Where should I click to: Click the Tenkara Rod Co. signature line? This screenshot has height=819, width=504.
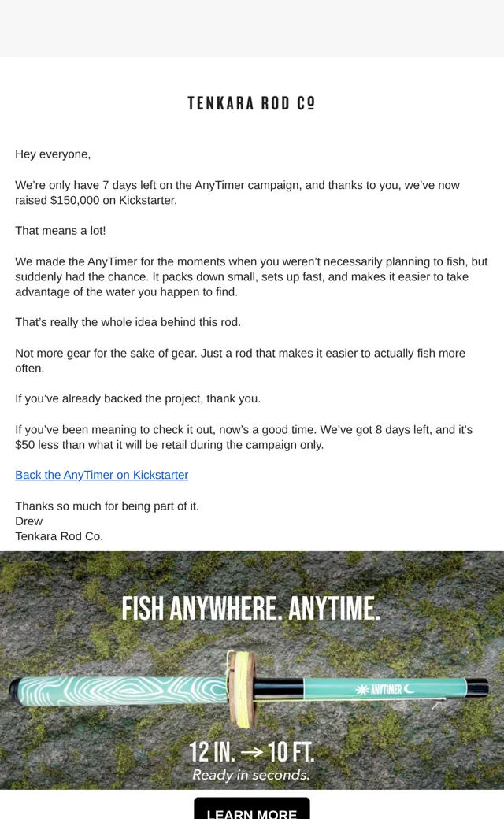point(59,536)
